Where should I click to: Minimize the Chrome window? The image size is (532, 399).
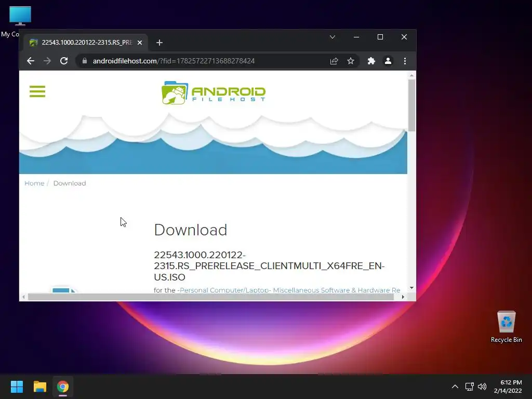click(356, 37)
